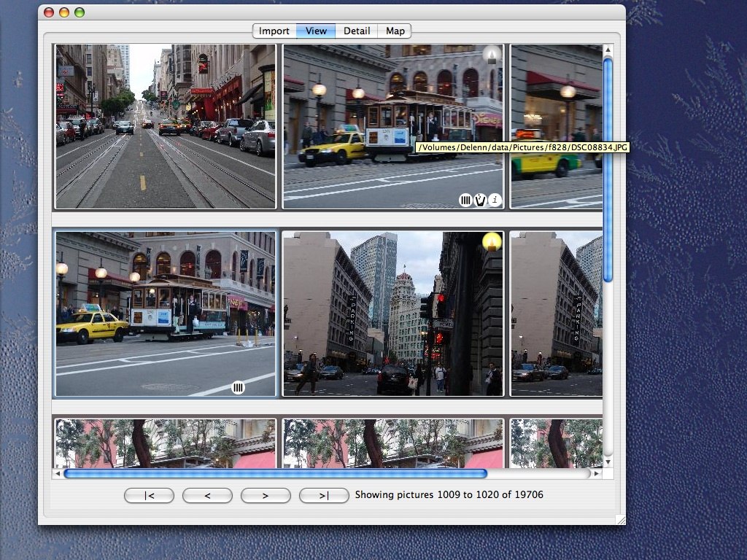
Task: Click the vertical scrollbar down arrow
Action: 608,462
